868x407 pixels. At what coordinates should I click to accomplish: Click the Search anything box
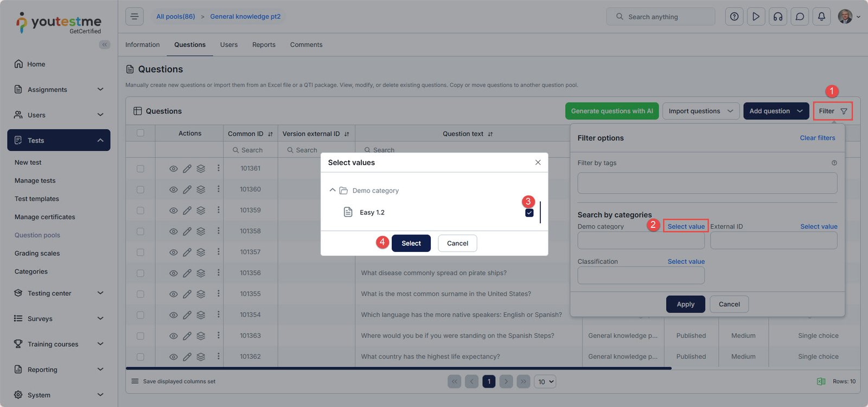click(661, 17)
